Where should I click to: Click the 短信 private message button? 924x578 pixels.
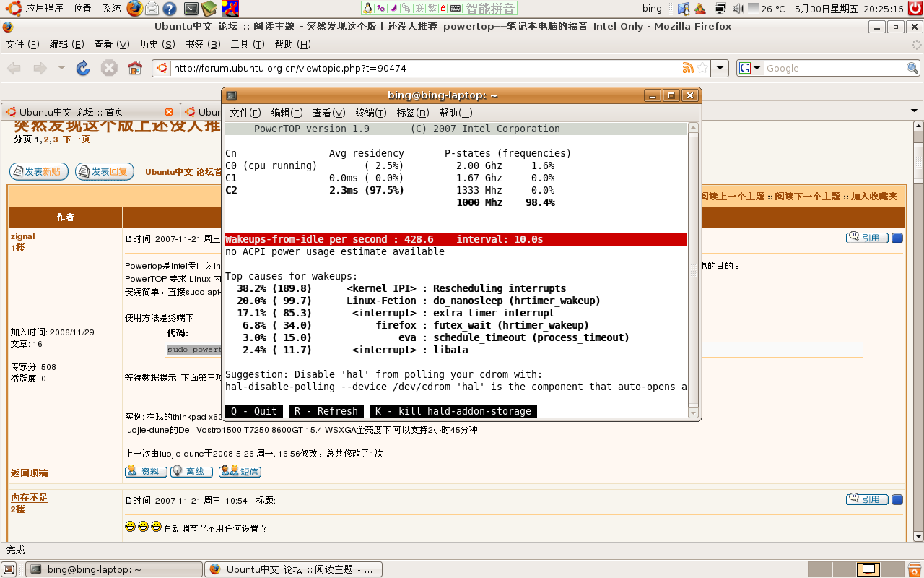[x=240, y=472]
